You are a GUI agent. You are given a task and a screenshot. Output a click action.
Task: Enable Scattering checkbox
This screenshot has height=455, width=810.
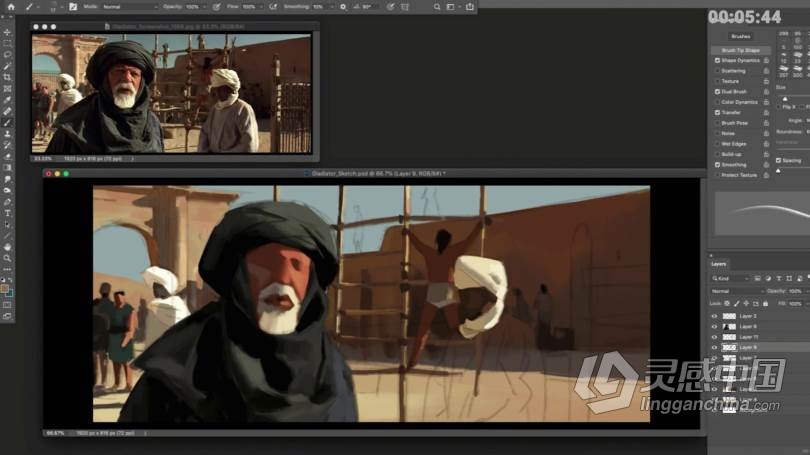pyautogui.click(x=718, y=71)
